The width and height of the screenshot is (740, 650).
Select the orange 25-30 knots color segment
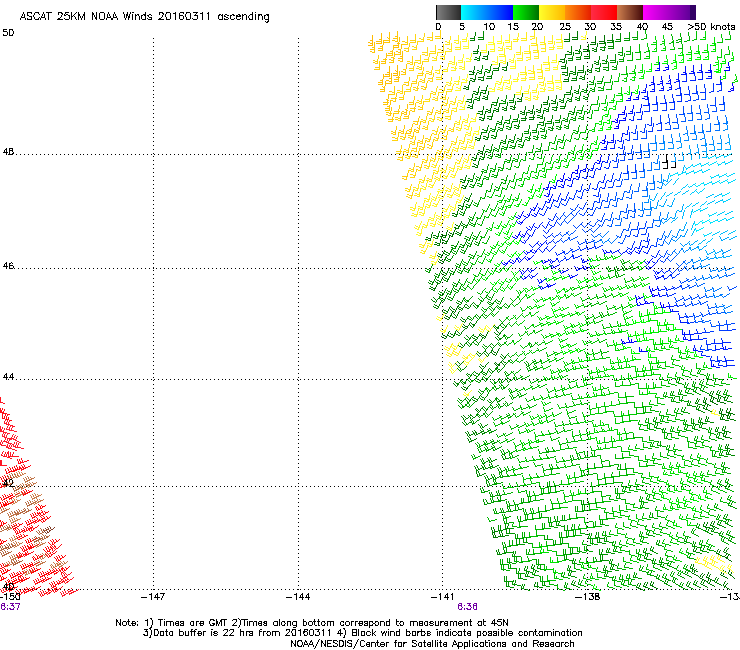pyautogui.click(x=578, y=12)
